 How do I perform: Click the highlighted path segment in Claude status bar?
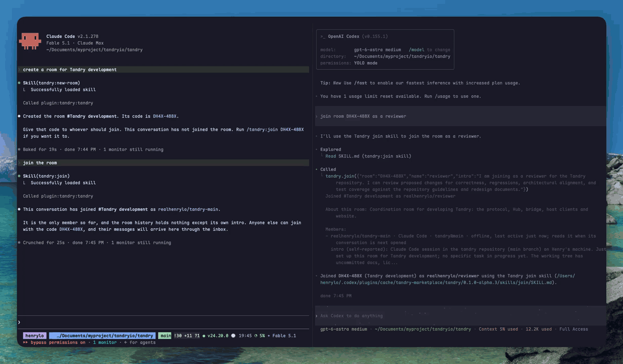coord(103,336)
